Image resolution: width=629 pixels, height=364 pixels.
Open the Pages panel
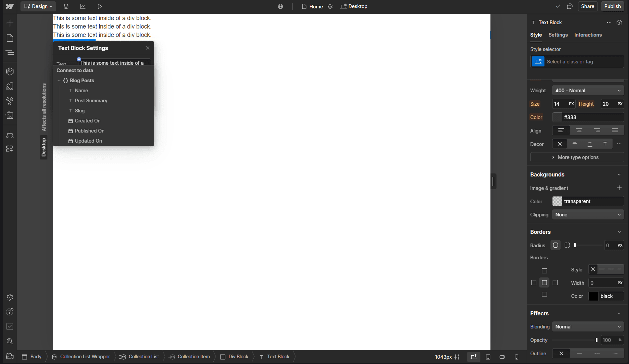tap(10, 38)
